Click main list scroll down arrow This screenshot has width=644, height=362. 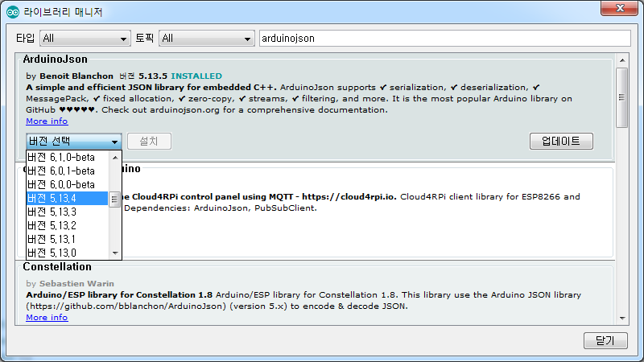point(622,318)
